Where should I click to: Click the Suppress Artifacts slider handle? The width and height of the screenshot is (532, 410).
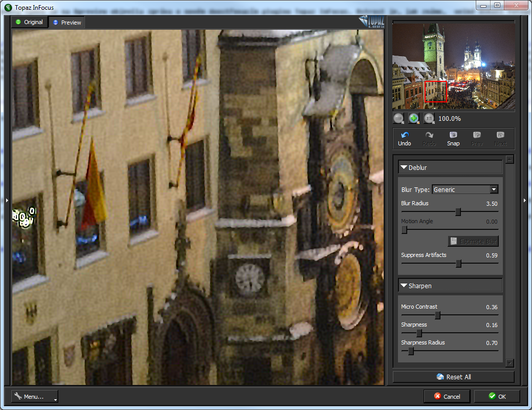[x=459, y=264]
